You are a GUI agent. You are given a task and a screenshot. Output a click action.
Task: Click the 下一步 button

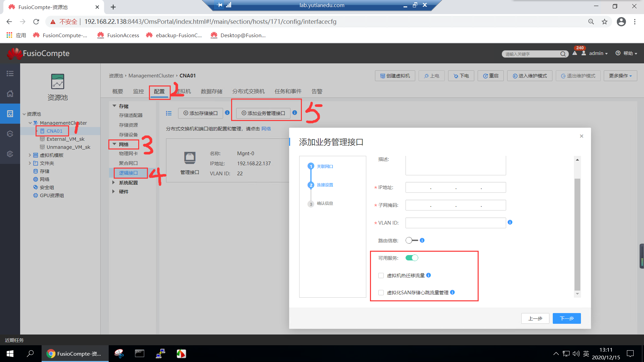567,318
